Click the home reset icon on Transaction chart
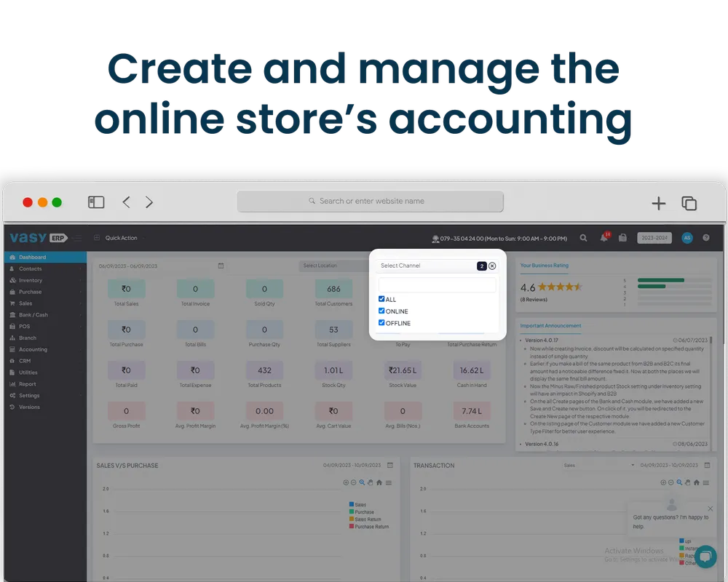Viewport: 728px width, 582px height. (x=697, y=482)
